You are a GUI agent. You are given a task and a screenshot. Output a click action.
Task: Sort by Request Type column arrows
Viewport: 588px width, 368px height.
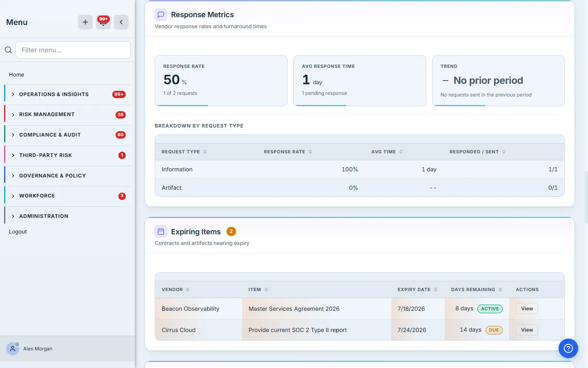tap(205, 152)
